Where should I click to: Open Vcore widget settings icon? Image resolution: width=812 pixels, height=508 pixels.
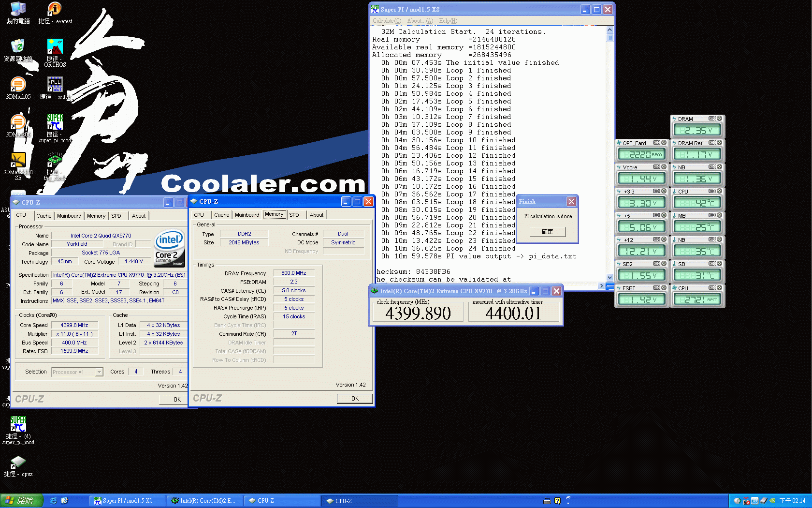click(656, 167)
